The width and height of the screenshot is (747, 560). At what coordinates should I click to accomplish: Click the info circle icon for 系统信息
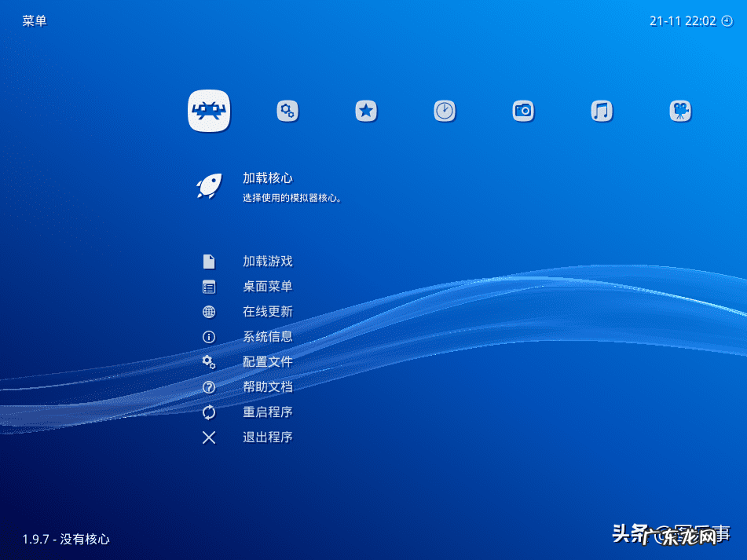209,337
